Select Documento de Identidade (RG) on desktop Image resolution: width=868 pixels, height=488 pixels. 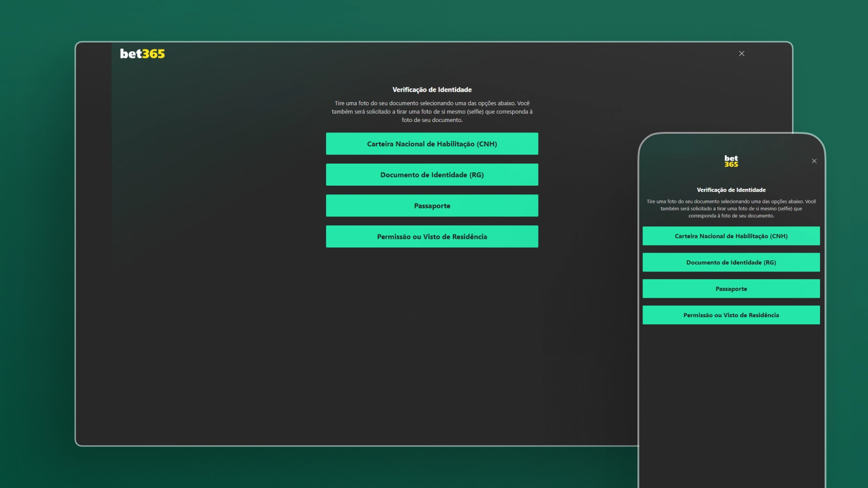coord(432,174)
